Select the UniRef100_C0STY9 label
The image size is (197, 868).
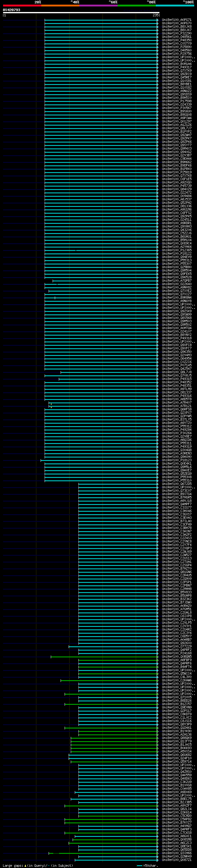176,43
